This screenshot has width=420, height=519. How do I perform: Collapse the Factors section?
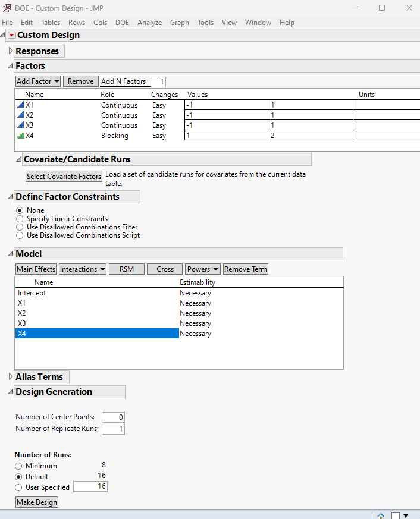click(x=11, y=66)
